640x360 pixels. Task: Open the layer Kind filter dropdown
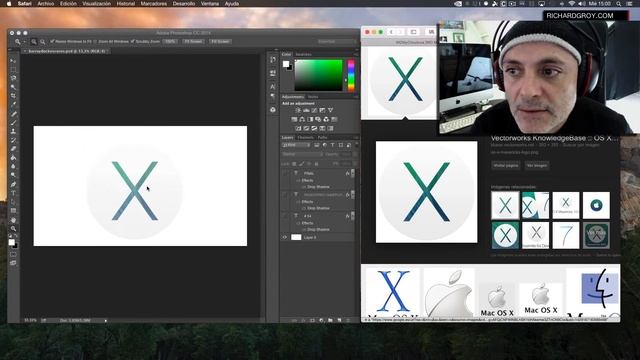point(296,145)
